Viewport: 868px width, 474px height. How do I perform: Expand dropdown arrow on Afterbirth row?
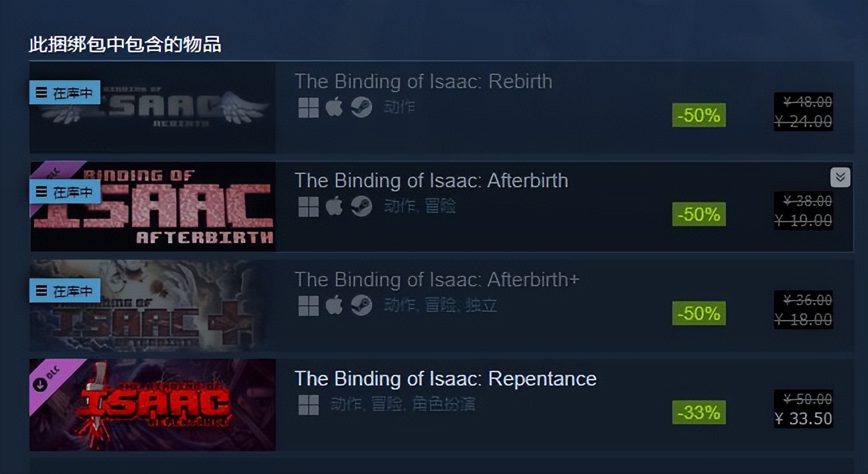(841, 177)
